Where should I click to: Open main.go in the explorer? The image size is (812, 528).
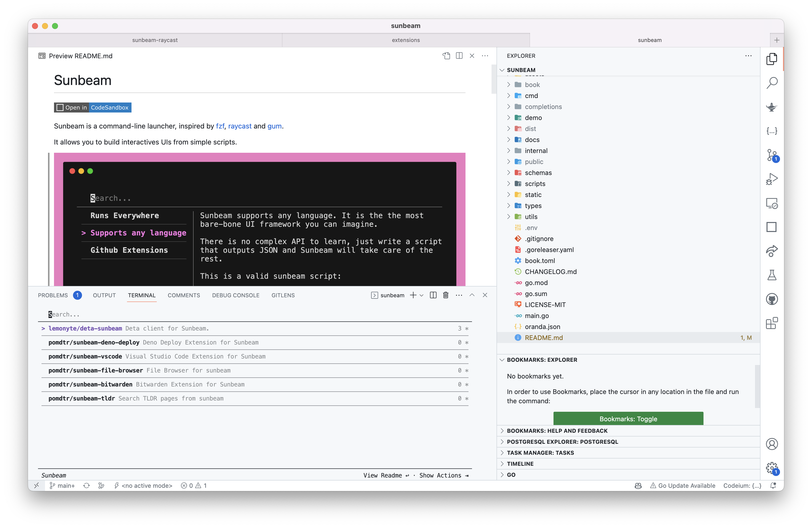point(537,316)
